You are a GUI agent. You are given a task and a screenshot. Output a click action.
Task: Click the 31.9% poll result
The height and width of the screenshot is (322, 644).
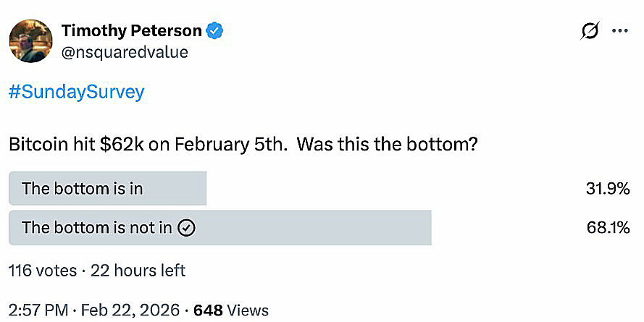[608, 189]
